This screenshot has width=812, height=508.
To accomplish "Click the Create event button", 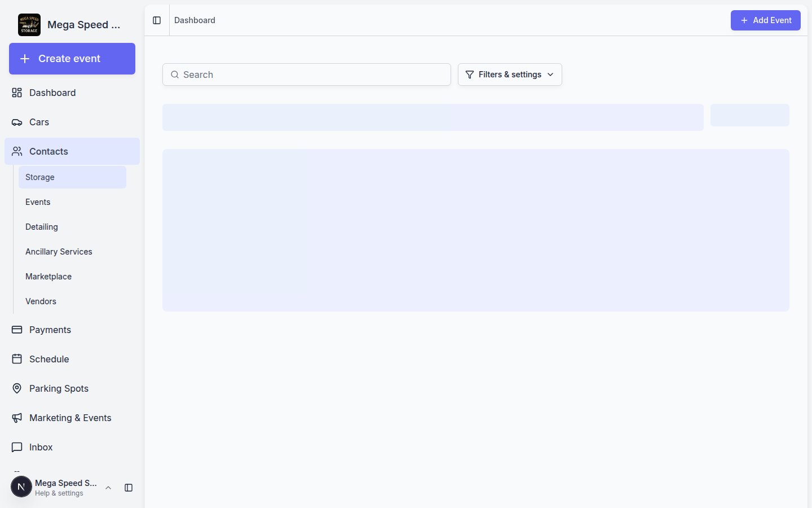I will 72,59.
